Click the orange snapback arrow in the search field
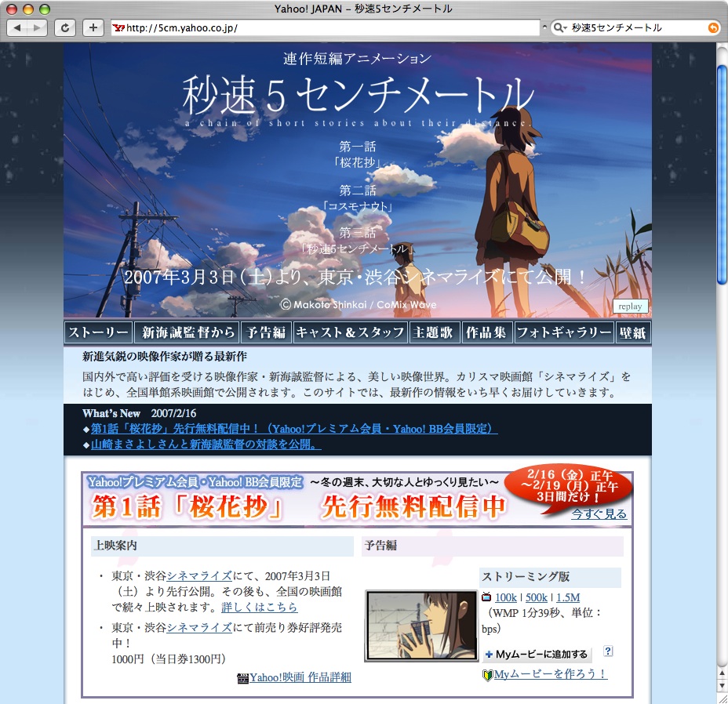Screen dimensions: 728x704 click(712, 28)
